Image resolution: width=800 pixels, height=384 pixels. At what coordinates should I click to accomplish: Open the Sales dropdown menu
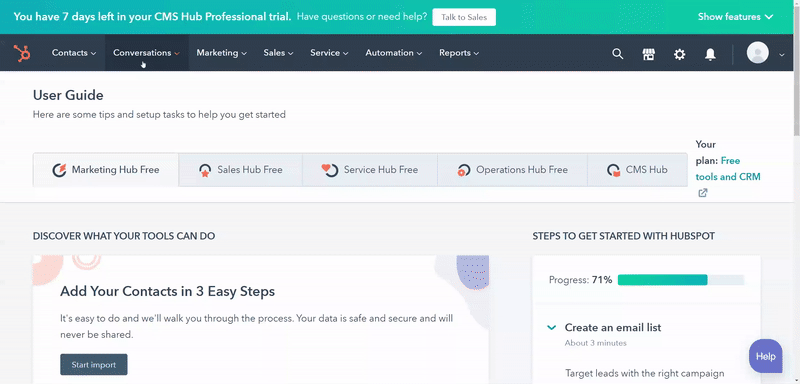pos(278,53)
